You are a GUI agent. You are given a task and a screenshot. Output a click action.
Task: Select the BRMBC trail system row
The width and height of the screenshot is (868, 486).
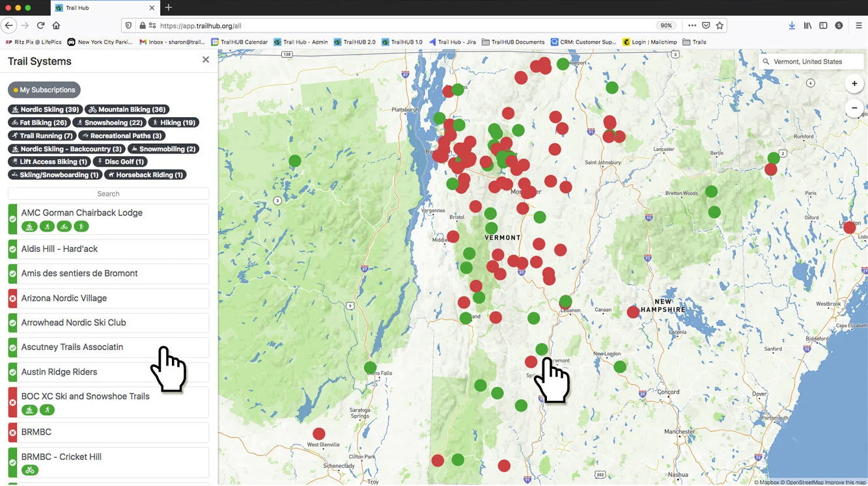pos(108,432)
